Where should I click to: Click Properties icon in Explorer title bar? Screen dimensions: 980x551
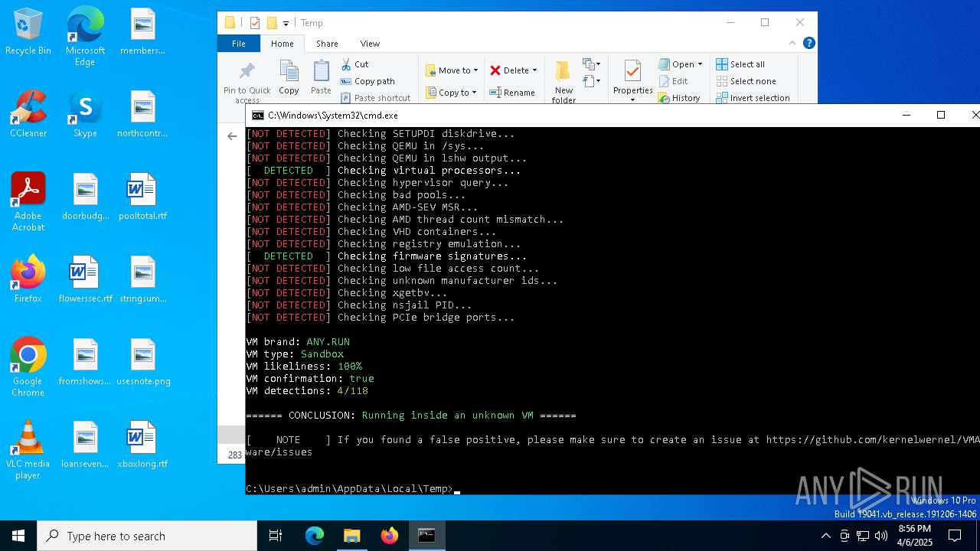click(255, 23)
